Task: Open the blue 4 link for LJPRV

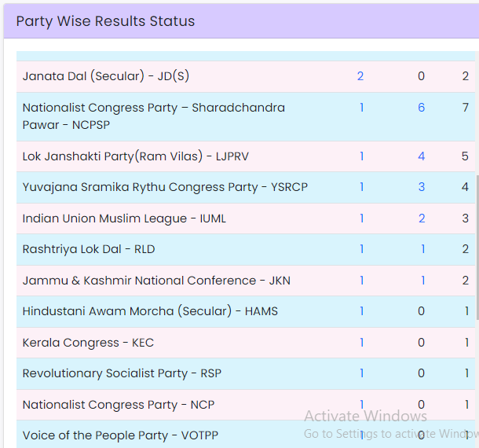Action: [x=421, y=156]
